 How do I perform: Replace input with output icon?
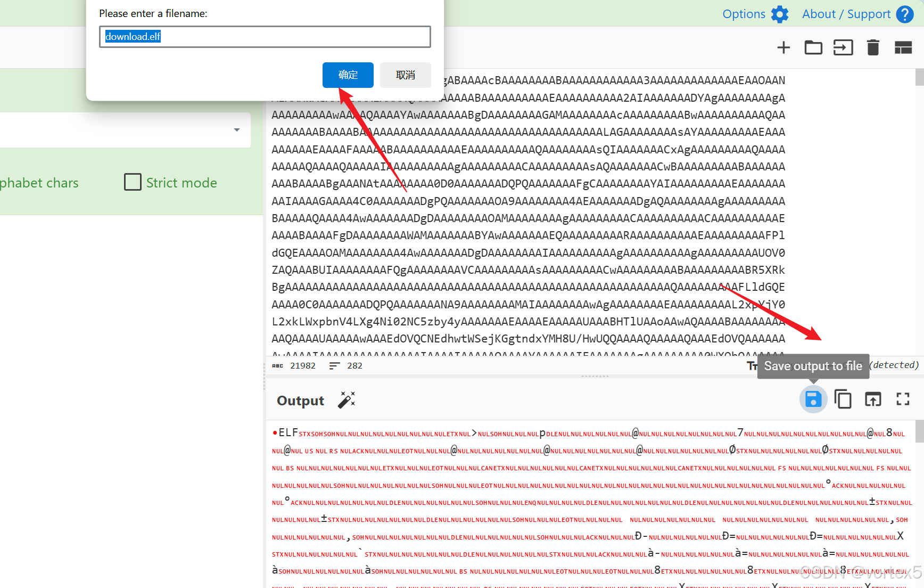pyautogui.click(x=873, y=399)
